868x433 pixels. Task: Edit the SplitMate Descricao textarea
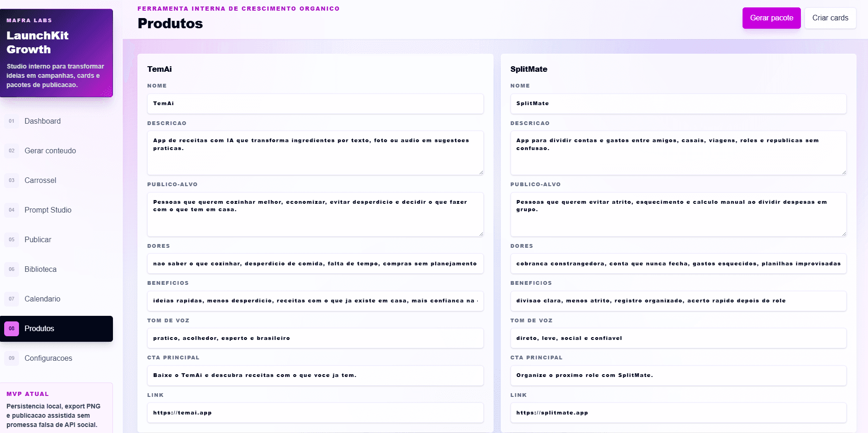point(679,153)
